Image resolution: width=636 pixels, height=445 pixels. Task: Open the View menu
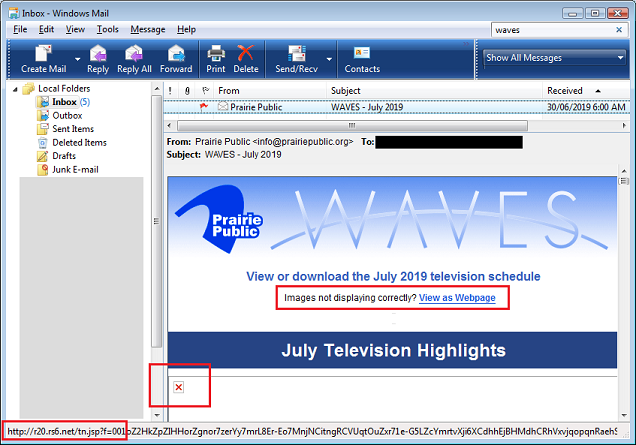tap(75, 29)
